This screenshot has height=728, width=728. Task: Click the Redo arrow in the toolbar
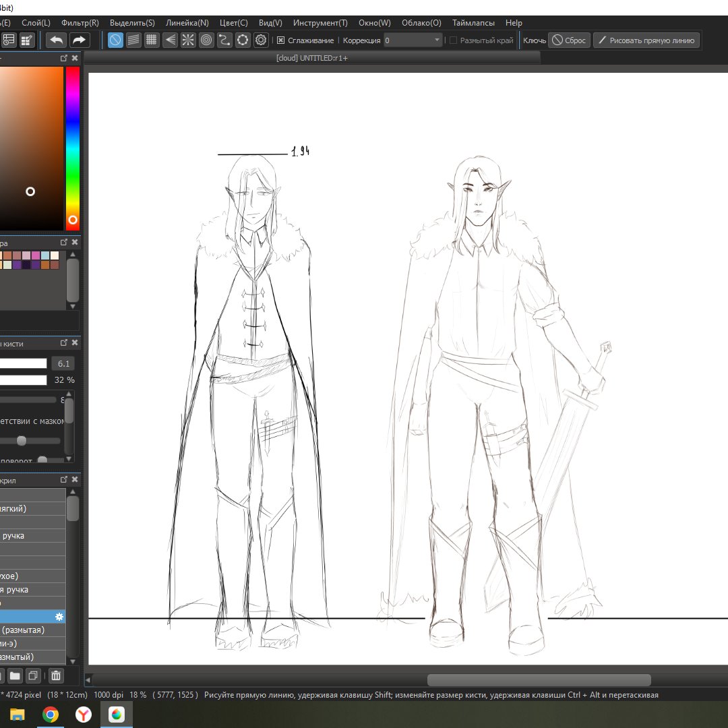[80, 40]
